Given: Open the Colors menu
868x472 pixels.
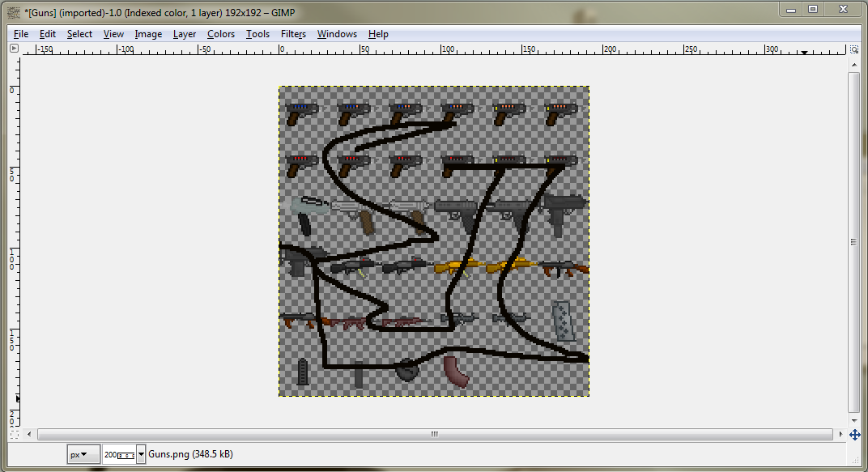Looking at the screenshot, I should point(220,34).
